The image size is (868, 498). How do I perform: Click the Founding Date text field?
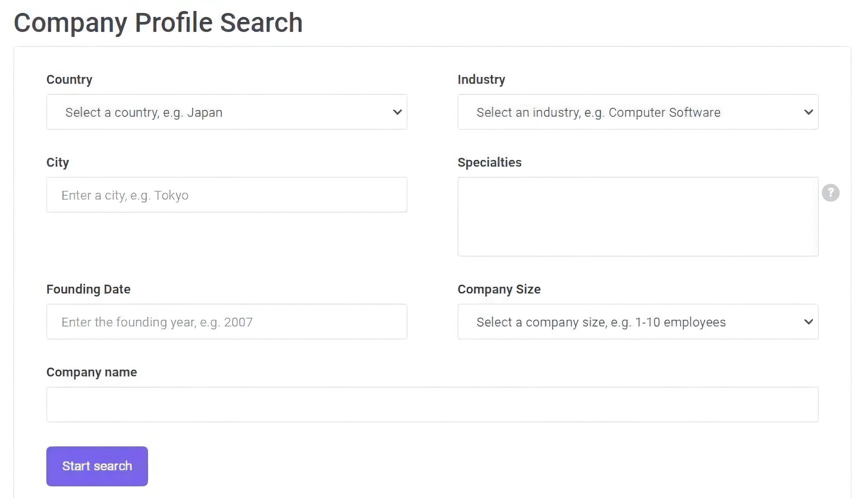(227, 322)
